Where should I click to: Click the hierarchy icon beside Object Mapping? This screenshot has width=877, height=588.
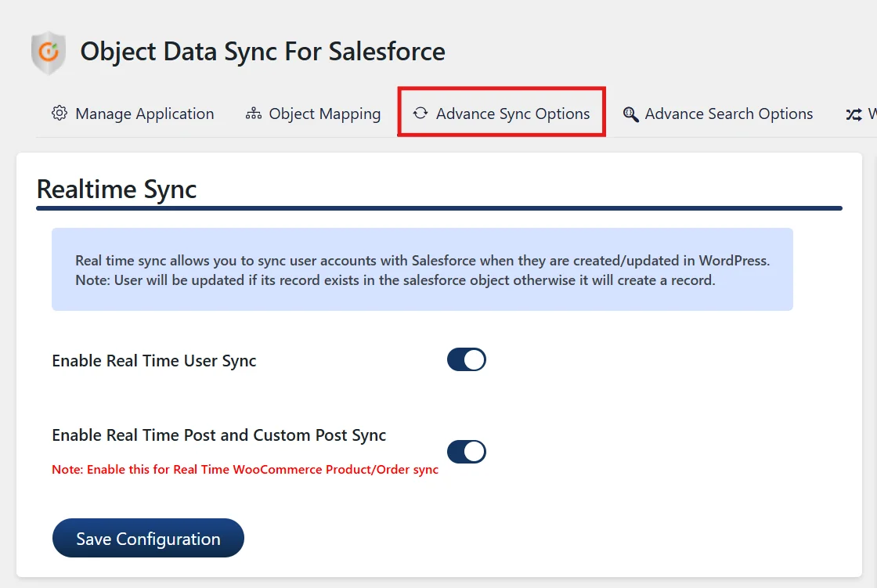(254, 114)
